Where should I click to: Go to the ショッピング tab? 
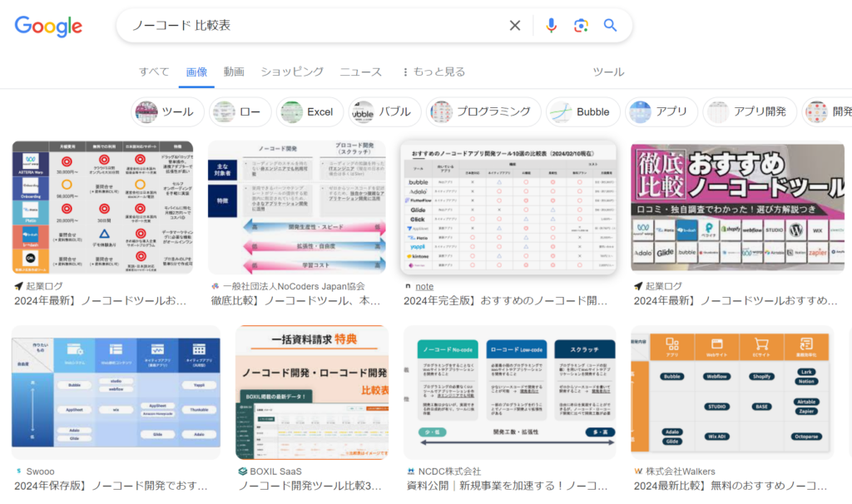click(x=292, y=72)
